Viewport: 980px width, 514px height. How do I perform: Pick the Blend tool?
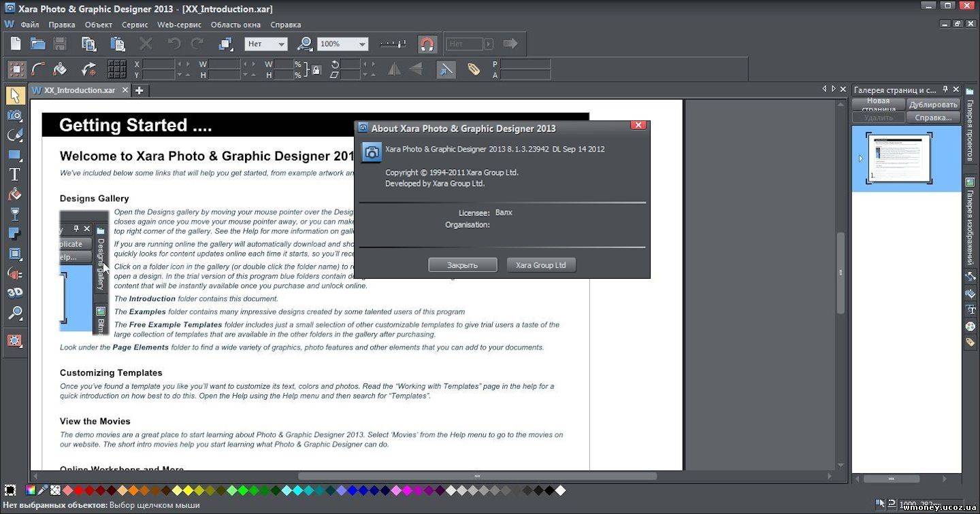14,273
